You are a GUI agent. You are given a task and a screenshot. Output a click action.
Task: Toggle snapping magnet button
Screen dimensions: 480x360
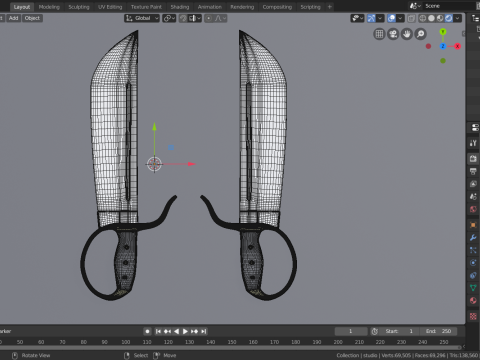(x=183, y=18)
